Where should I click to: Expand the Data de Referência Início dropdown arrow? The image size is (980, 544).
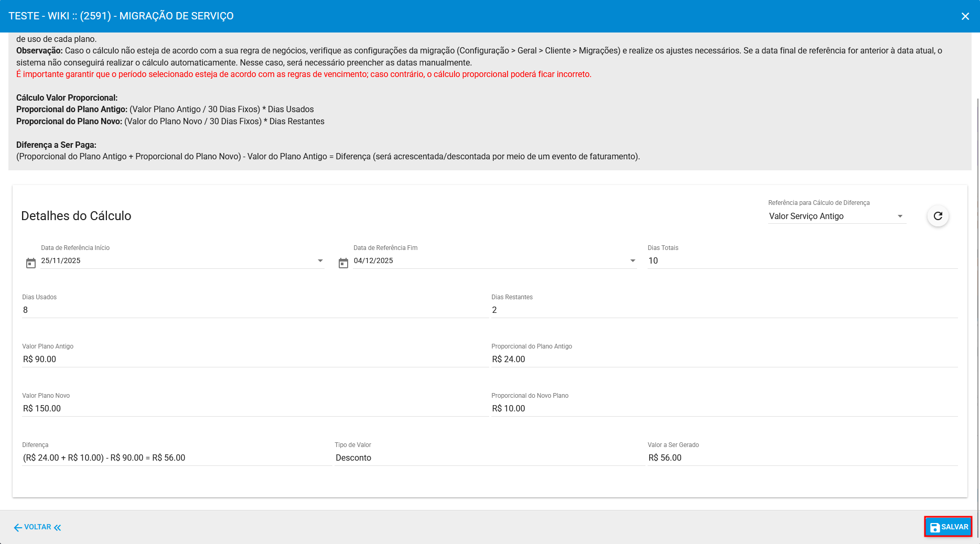pyautogui.click(x=320, y=261)
